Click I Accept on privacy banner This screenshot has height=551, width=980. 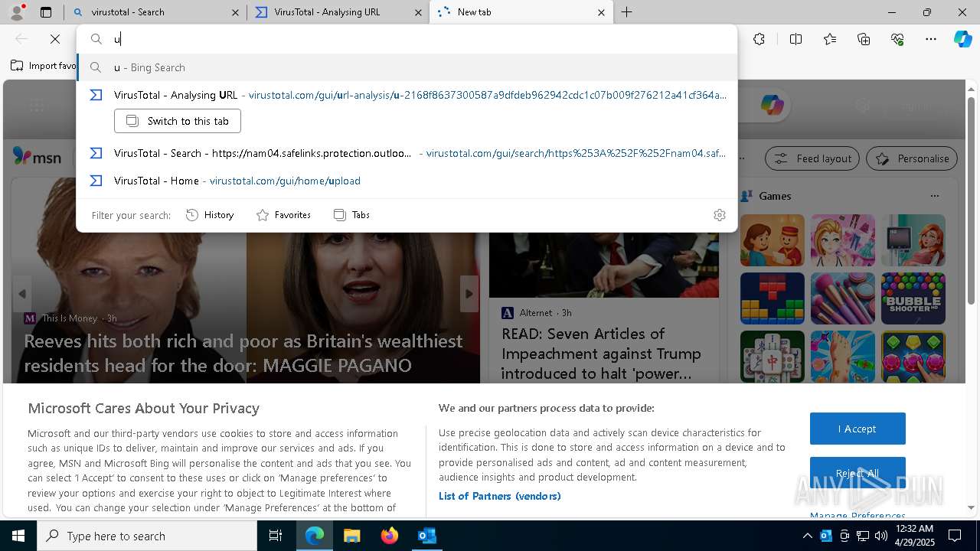coord(857,429)
